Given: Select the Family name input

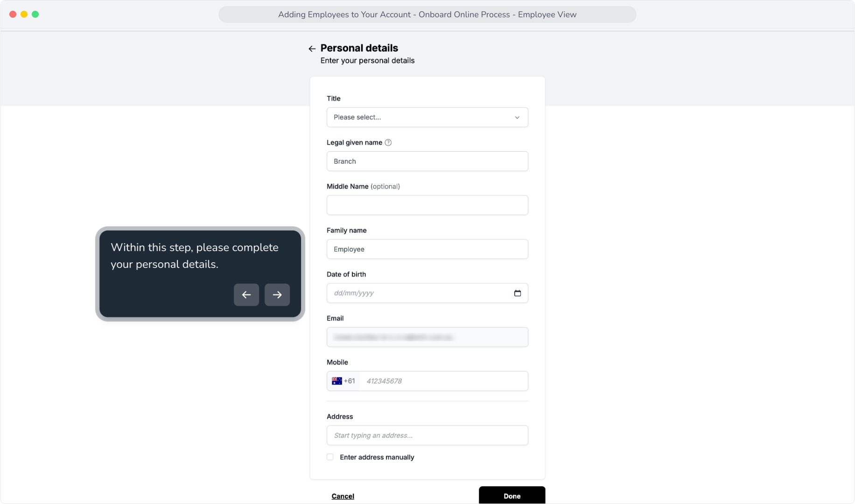Looking at the screenshot, I should (x=427, y=249).
